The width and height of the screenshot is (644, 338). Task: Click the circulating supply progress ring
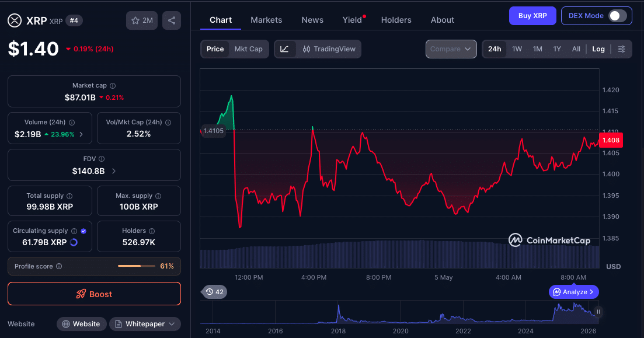click(74, 242)
